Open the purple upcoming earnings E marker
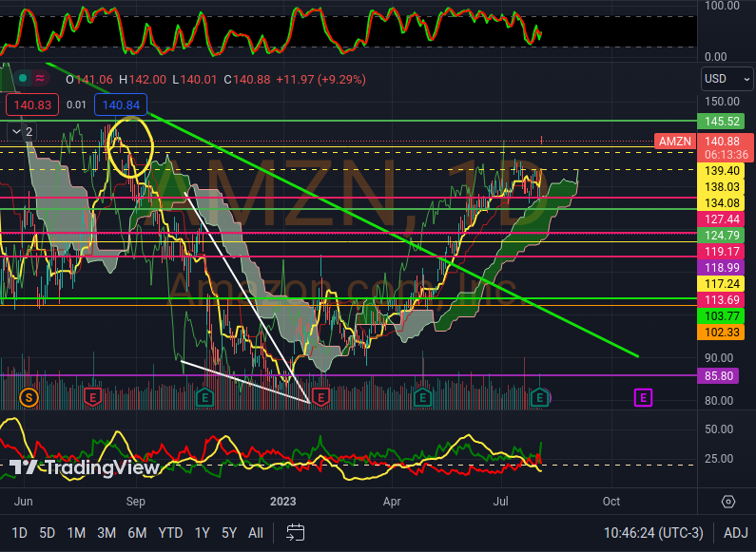The image size is (756, 552). pos(644,396)
